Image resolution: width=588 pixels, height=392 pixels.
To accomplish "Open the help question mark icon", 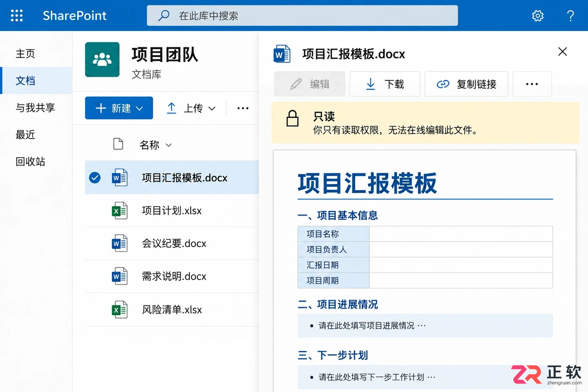I will pyautogui.click(x=570, y=16).
